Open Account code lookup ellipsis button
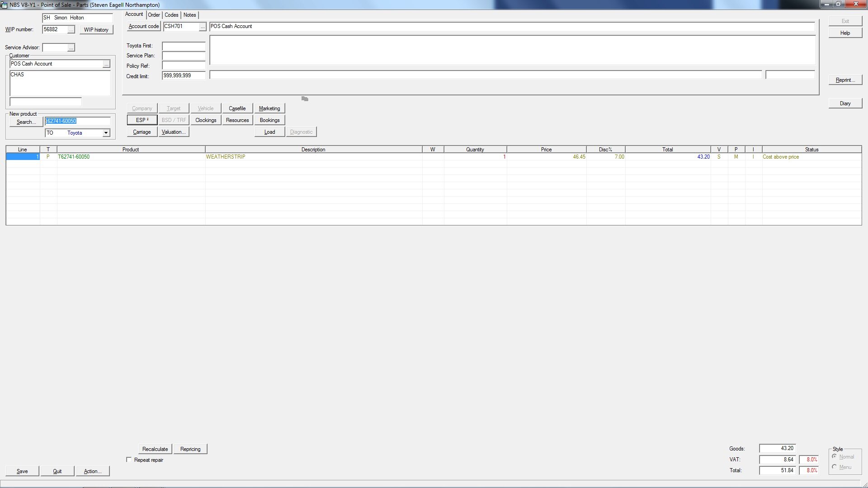The height and width of the screenshot is (488, 868). [203, 27]
